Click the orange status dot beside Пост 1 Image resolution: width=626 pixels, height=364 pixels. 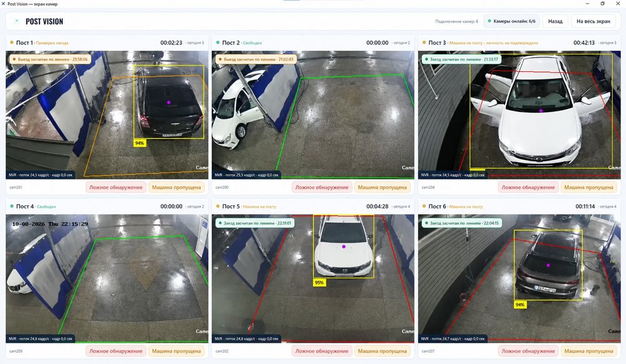(11, 43)
